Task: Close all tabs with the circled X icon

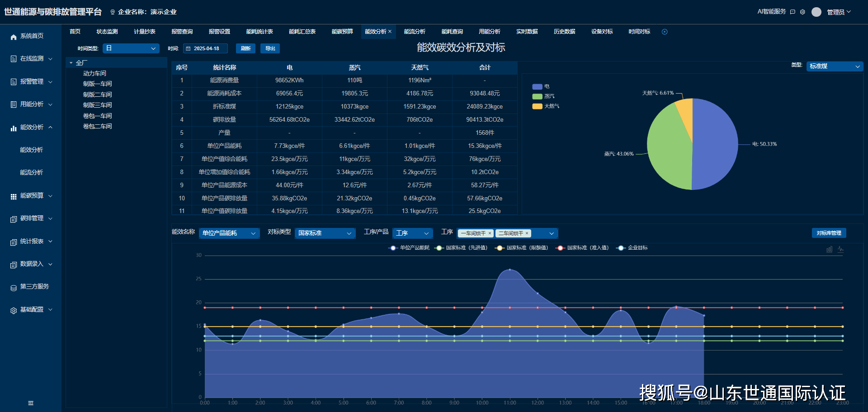Action: (665, 32)
